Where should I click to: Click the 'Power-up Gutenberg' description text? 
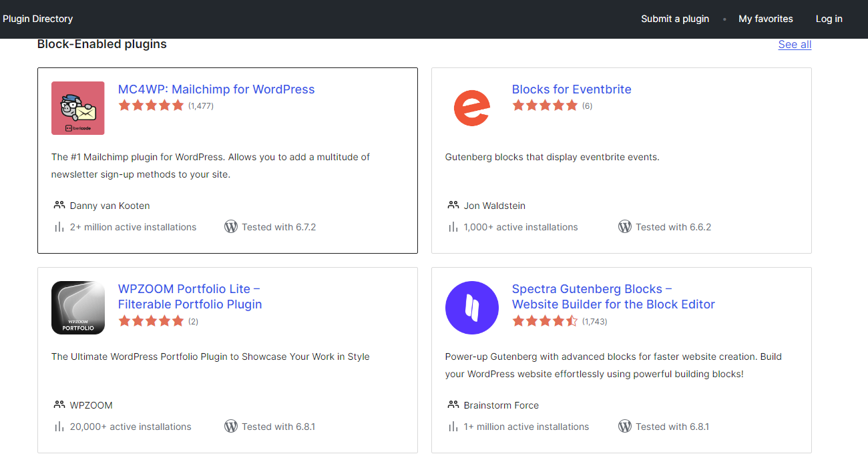(x=614, y=365)
